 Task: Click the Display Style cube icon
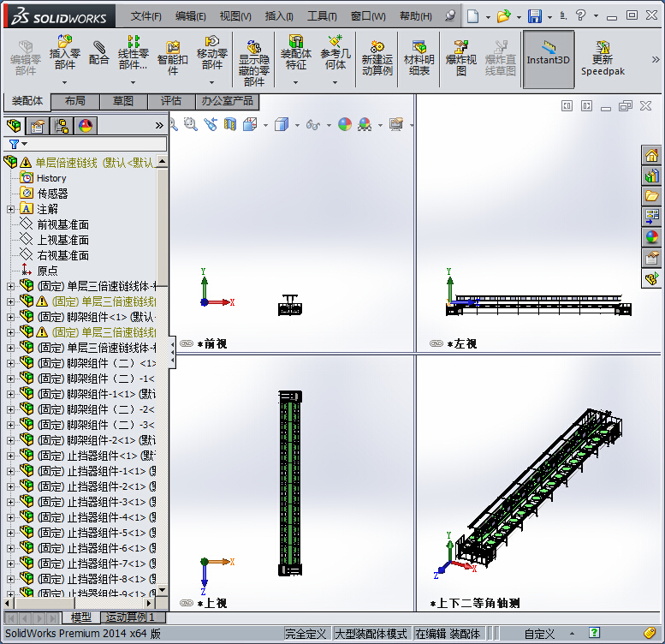point(282,124)
